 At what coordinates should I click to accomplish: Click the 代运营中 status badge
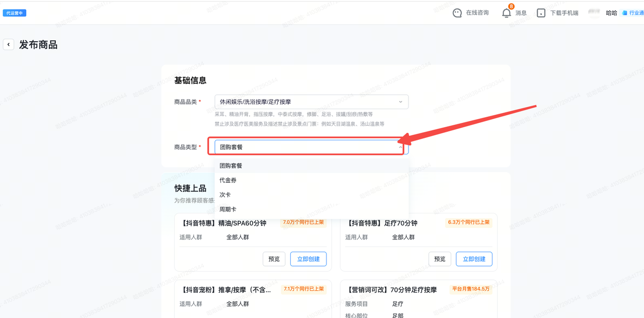[15, 13]
